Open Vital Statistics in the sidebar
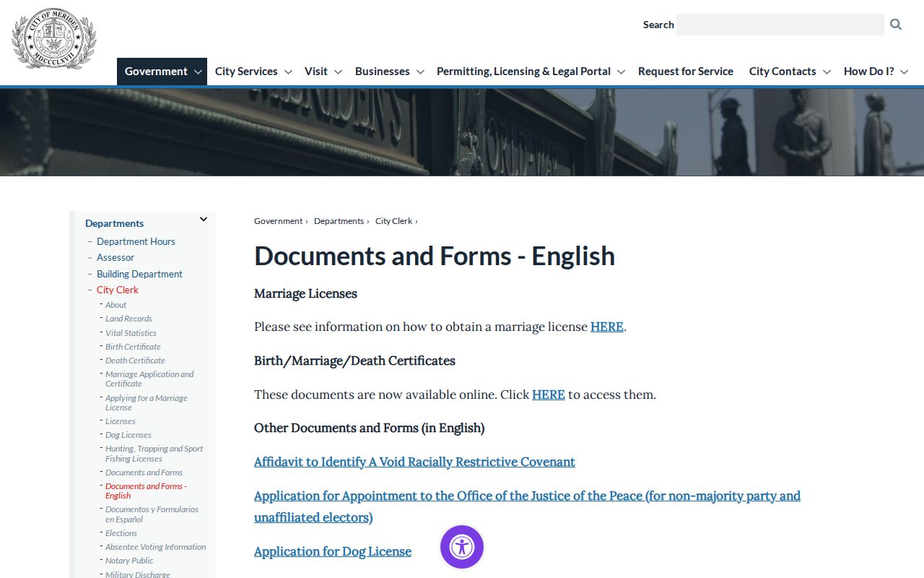Image resolution: width=924 pixels, height=578 pixels. click(x=131, y=333)
